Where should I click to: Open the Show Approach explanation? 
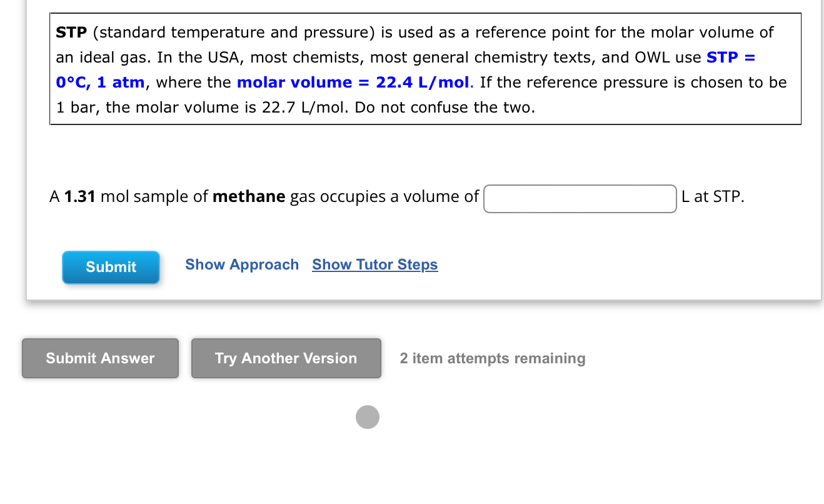[x=242, y=265]
